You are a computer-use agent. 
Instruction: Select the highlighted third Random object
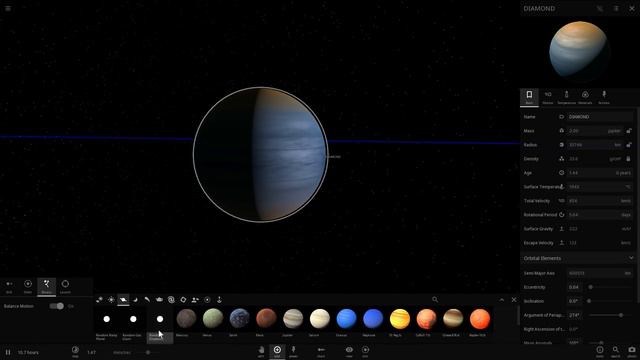coord(160,324)
